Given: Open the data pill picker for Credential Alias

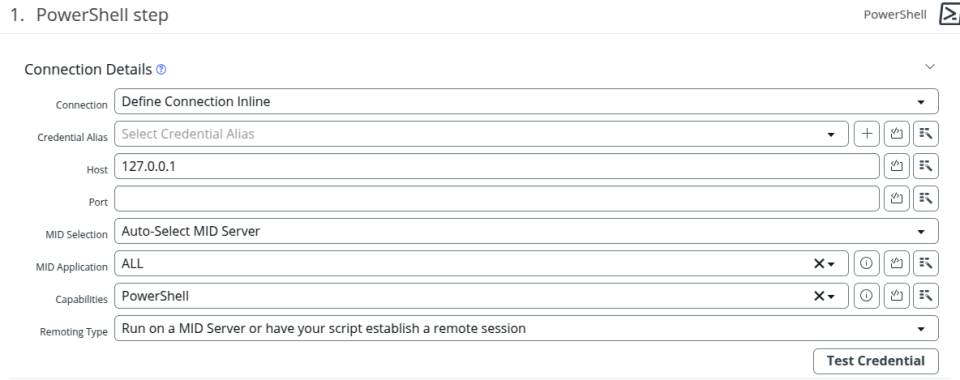Looking at the screenshot, I should pos(926,134).
